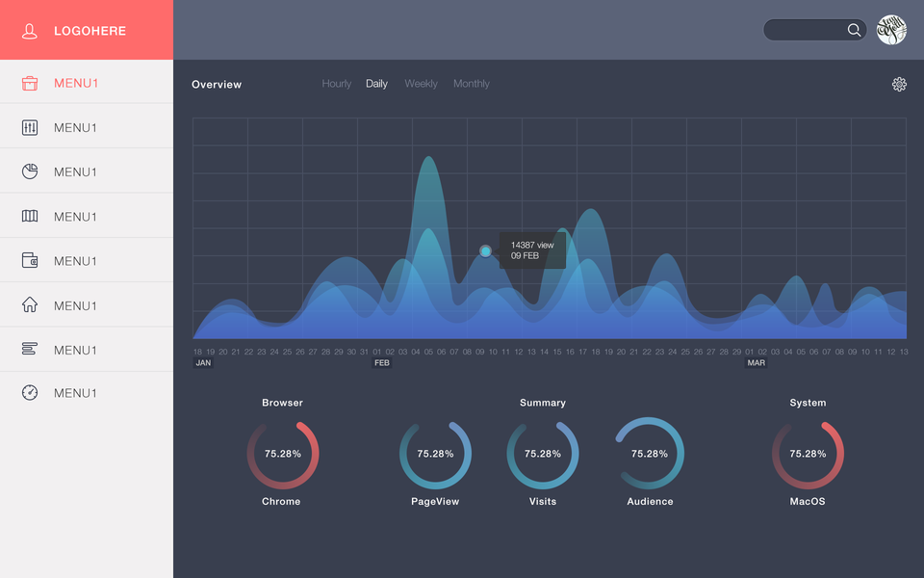The height and width of the screenshot is (578, 924).
Task: Click the Visits circular progress gauge
Action: coord(543,454)
